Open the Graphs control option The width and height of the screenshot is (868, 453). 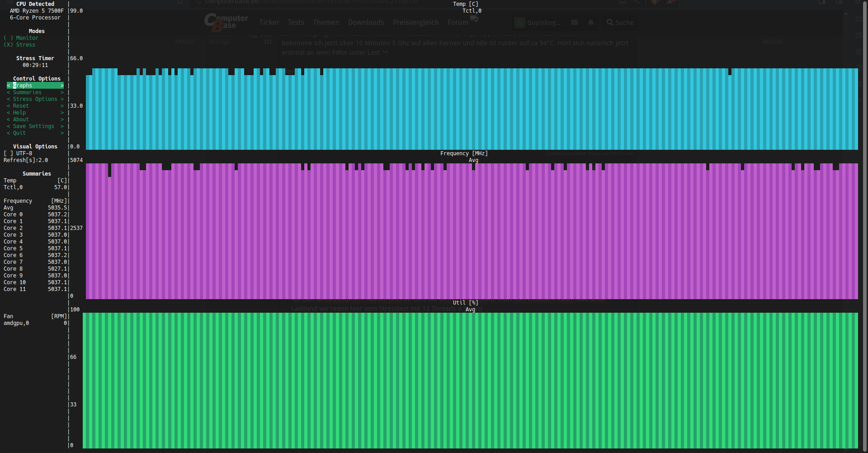(x=35, y=86)
